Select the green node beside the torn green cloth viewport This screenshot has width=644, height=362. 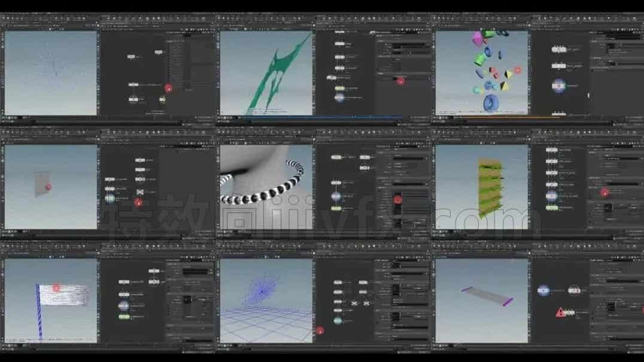click(x=340, y=88)
